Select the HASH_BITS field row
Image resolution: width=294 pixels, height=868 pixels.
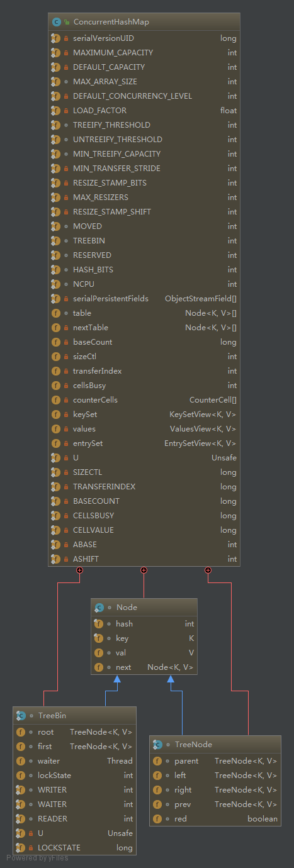[x=144, y=270]
